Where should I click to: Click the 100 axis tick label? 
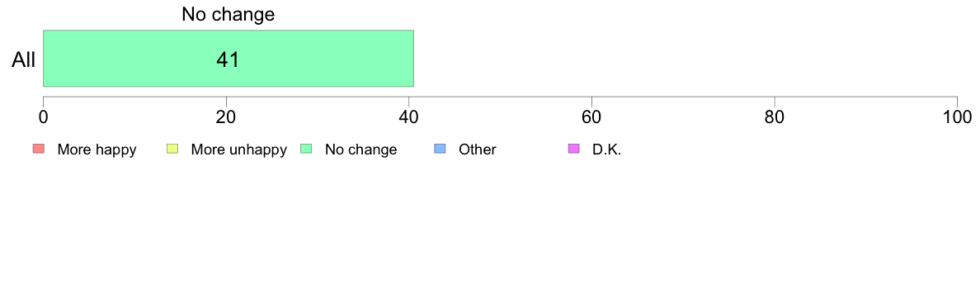[x=957, y=116]
